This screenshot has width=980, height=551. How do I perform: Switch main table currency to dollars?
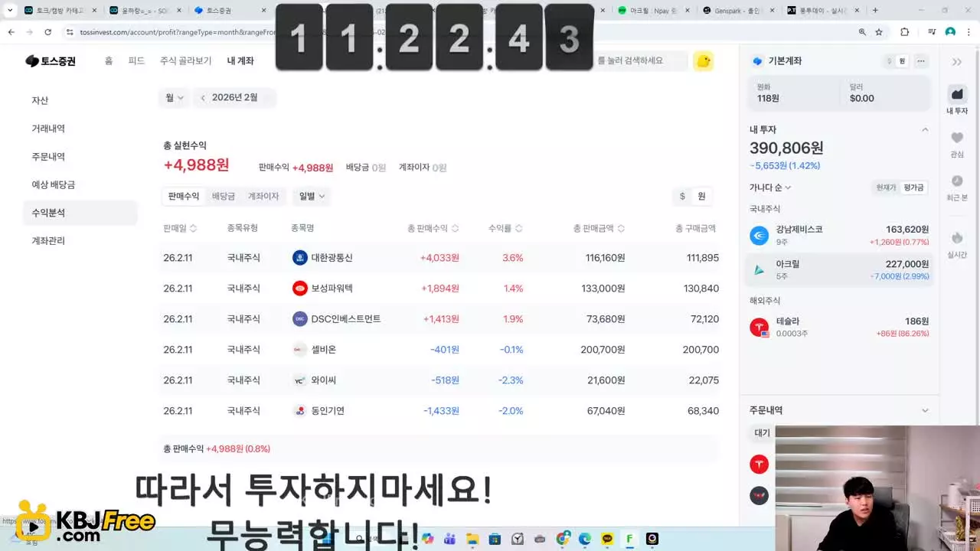[682, 197]
